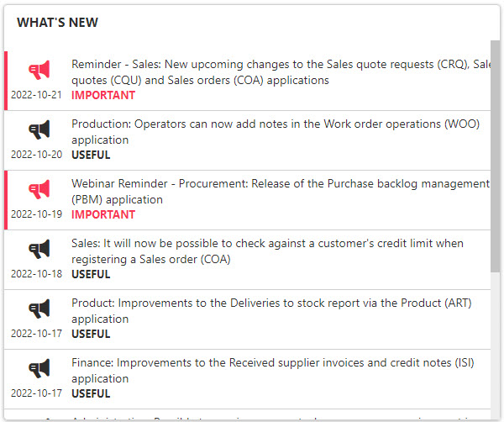Click the red megaphone icon dated 2022-10-21
The width and height of the screenshot is (504, 422).
(39, 70)
